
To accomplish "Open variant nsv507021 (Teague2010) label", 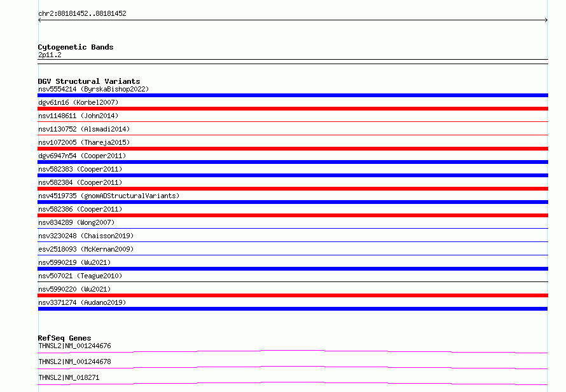I will point(80,276).
